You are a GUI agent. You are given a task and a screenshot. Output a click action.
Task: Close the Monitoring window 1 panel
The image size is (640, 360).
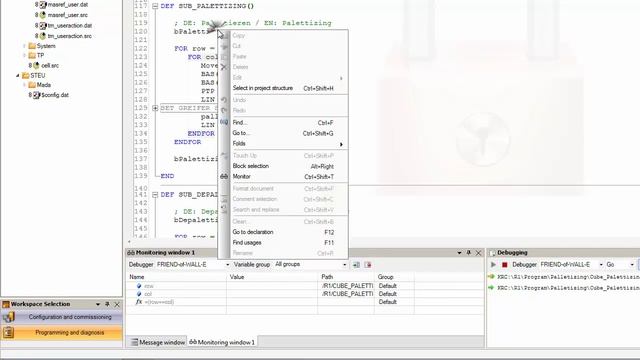click(479, 253)
